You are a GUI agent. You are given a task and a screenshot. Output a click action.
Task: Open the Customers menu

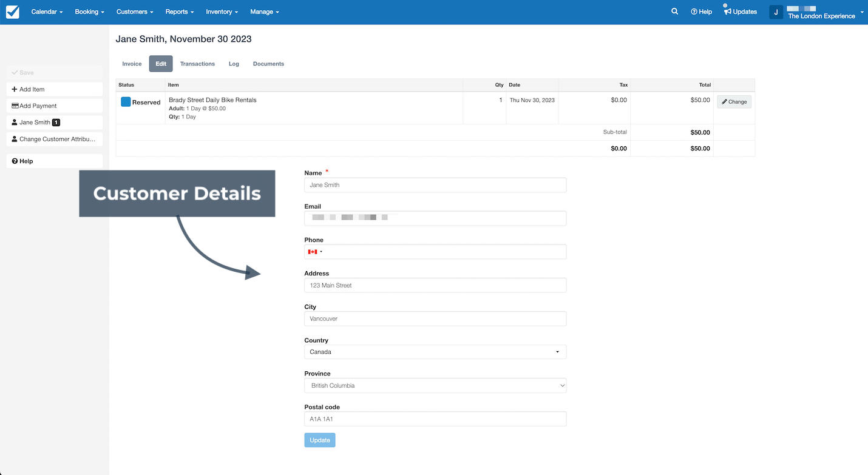135,12
